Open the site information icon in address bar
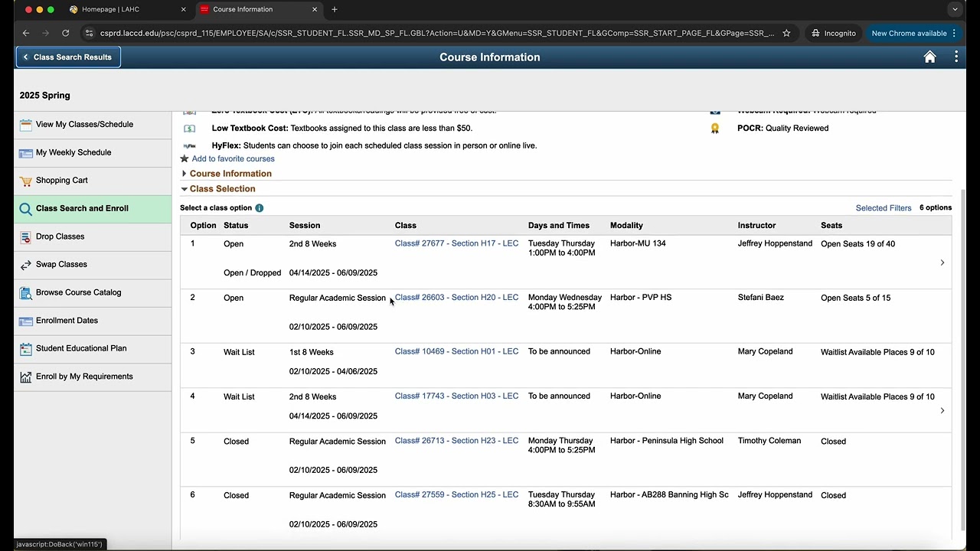980x551 pixels. pos(89,33)
